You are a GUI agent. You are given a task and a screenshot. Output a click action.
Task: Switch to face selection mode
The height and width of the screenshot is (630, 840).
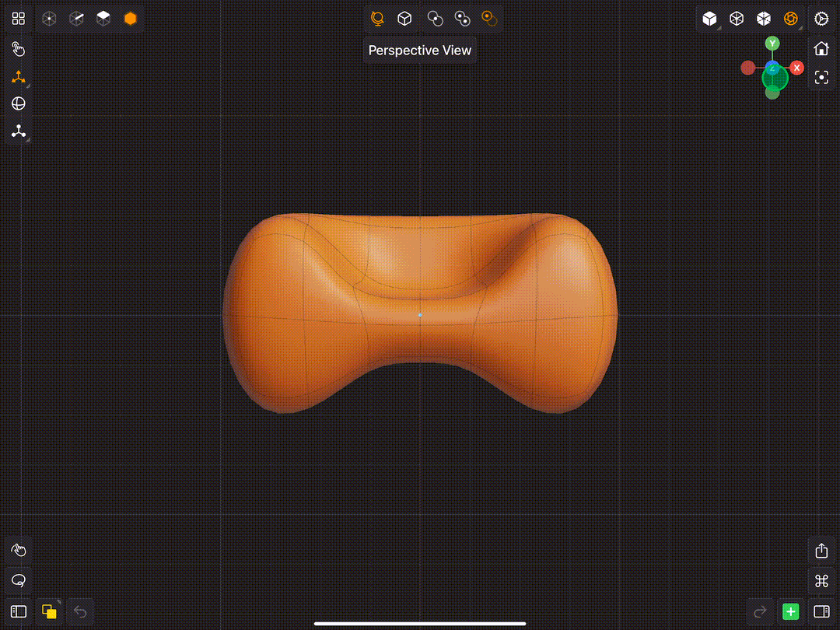pyautogui.click(x=103, y=19)
